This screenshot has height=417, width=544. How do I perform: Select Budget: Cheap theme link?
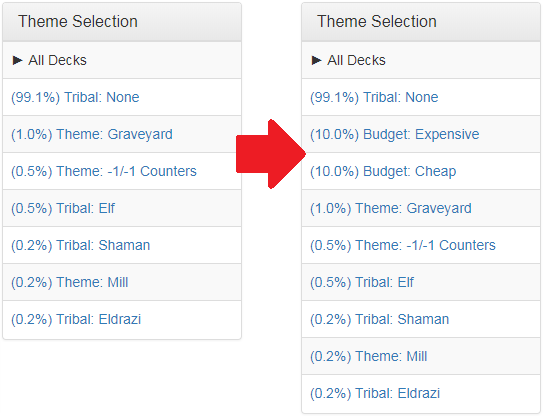383,172
